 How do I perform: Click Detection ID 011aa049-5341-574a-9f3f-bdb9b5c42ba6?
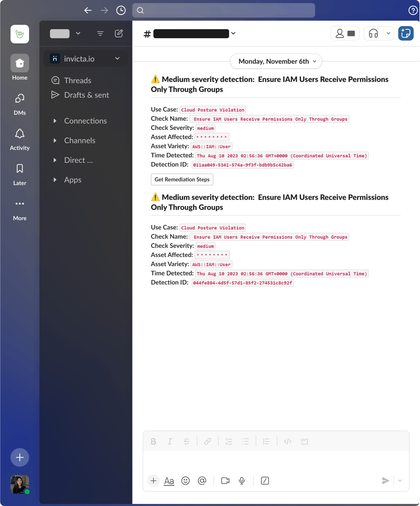pos(242,165)
